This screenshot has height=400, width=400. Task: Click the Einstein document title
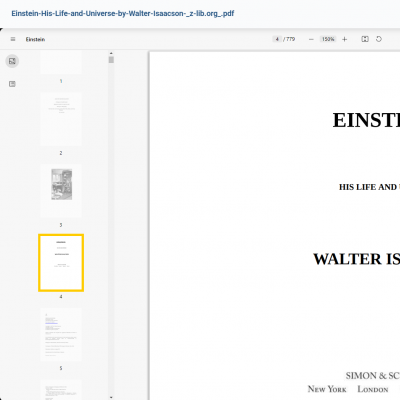pos(35,39)
